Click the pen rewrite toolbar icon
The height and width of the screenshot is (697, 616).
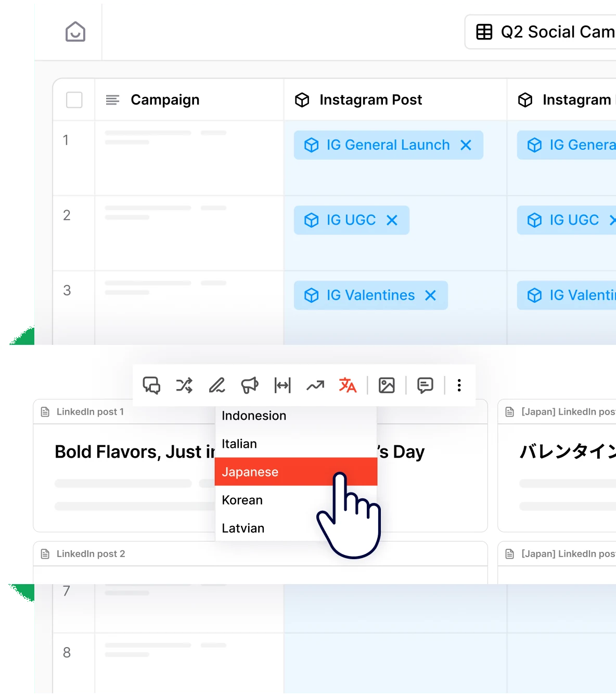(x=217, y=385)
